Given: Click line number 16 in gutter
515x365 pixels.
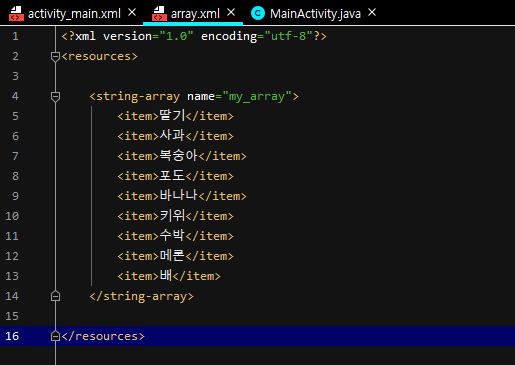Looking at the screenshot, I should pos(12,336).
